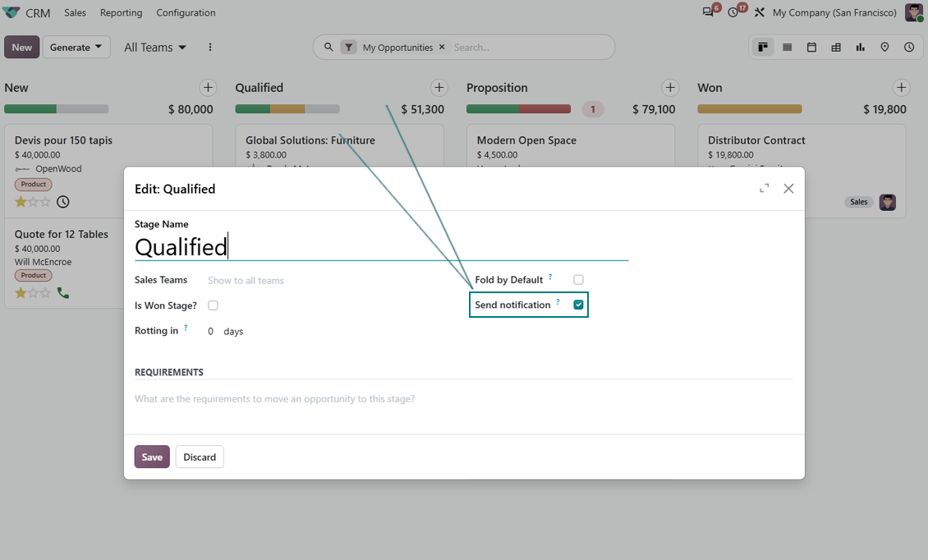Set priority star on Devis pour 150 tapis
928x560 pixels.
21,202
